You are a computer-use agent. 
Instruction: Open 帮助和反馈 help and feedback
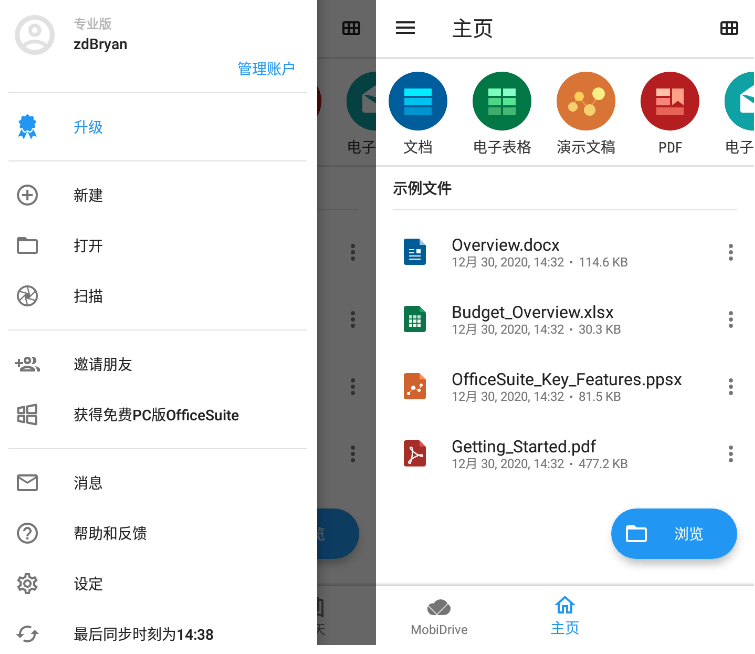pyautogui.click(x=110, y=533)
